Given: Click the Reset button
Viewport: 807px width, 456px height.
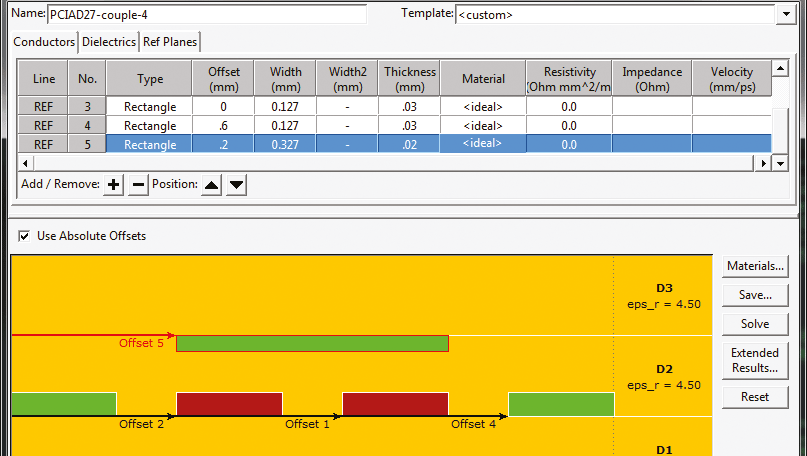Looking at the screenshot, I should click(755, 397).
